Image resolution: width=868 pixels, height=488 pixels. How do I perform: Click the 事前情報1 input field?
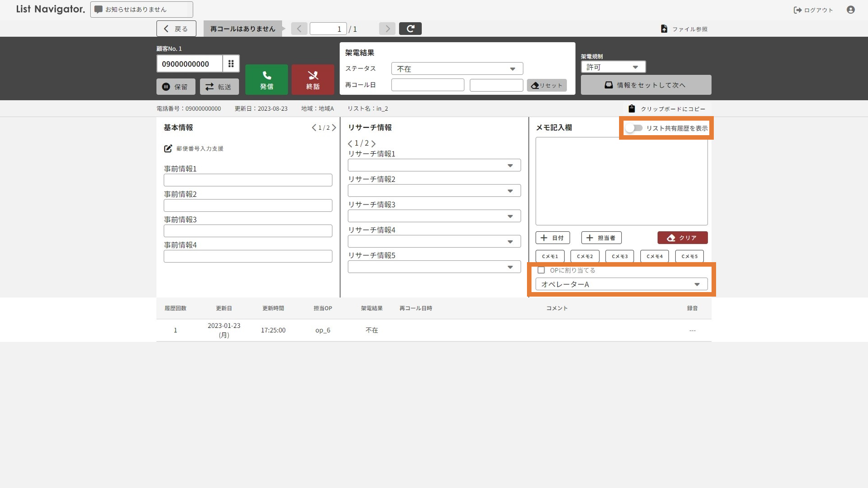(248, 180)
